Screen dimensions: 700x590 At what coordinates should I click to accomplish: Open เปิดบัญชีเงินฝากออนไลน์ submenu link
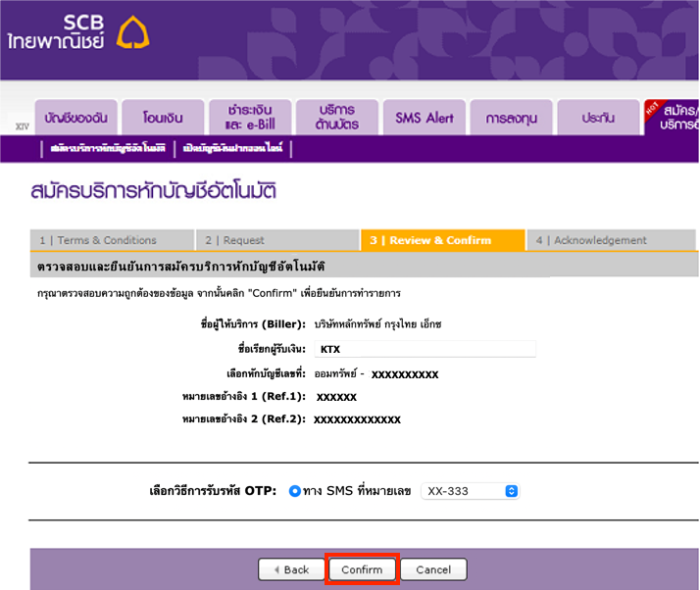[234, 149]
